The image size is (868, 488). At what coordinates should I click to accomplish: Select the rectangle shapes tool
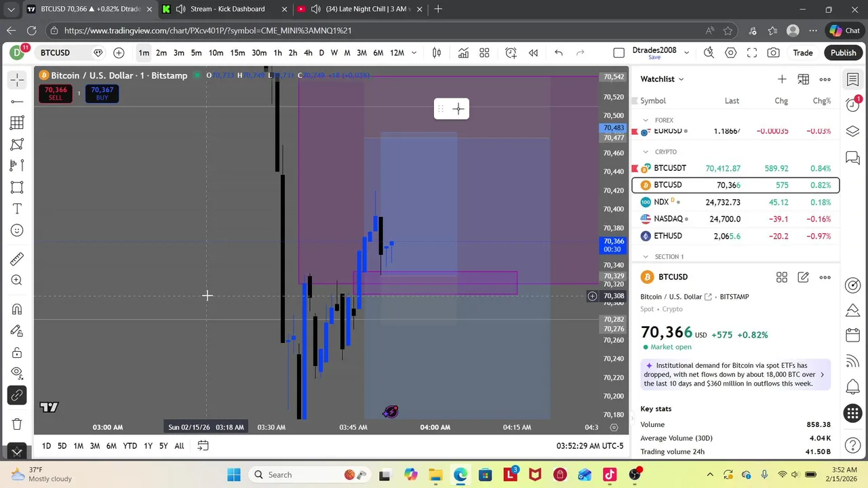(17, 188)
